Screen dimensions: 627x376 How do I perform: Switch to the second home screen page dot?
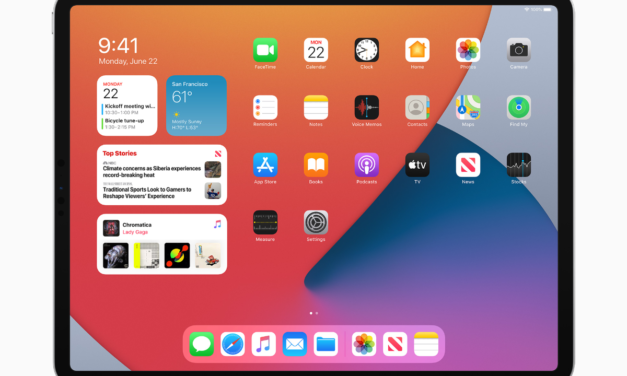tap(317, 313)
